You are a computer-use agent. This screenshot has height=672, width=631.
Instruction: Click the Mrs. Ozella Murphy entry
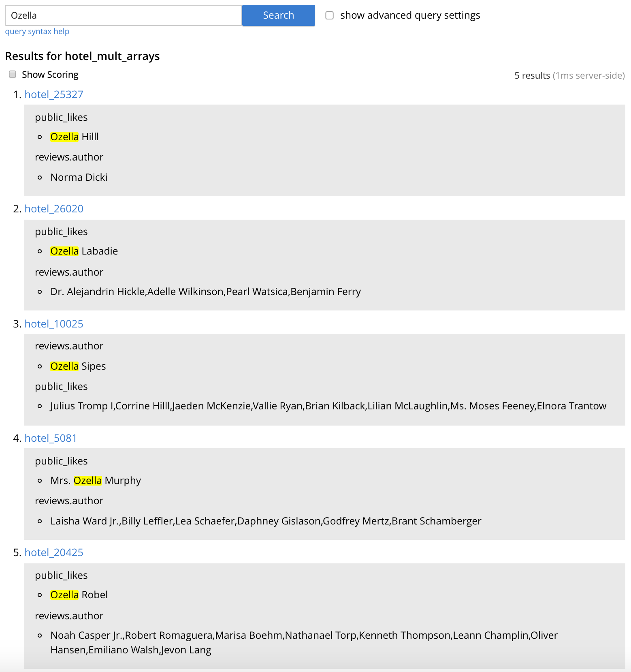tap(96, 481)
